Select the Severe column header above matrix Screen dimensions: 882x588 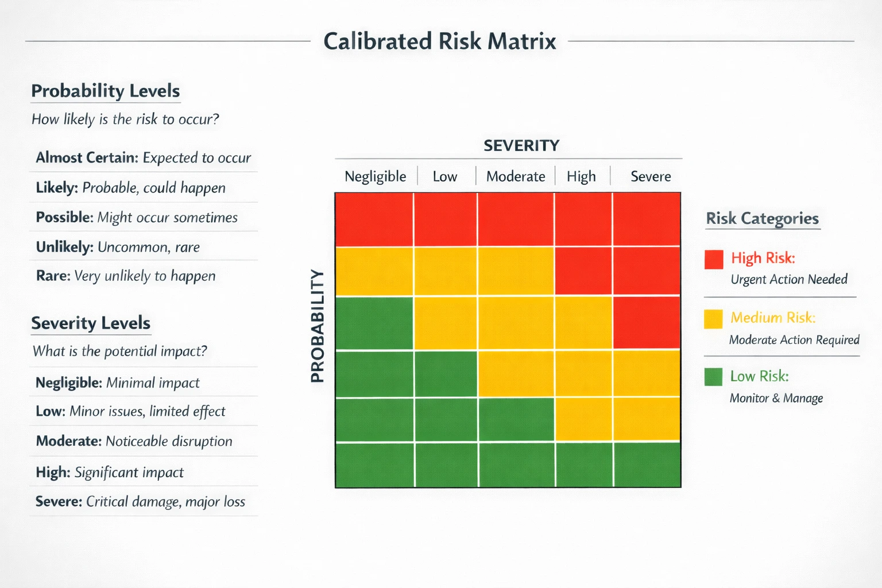click(x=651, y=176)
